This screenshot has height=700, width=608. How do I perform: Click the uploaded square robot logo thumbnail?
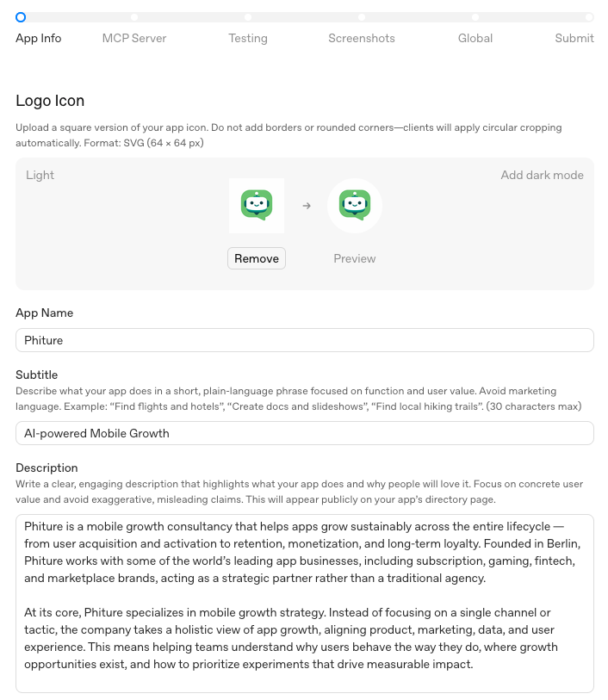click(x=257, y=206)
